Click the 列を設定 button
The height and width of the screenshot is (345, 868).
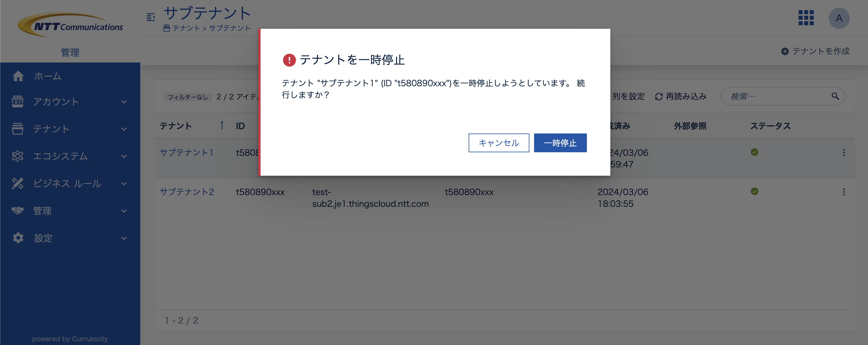point(628,97)
